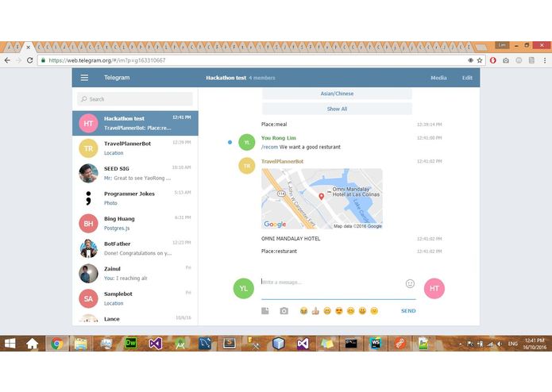Open File Explorer in the taskbar
This screenshot has width=552, height=392.
point(81,343)
